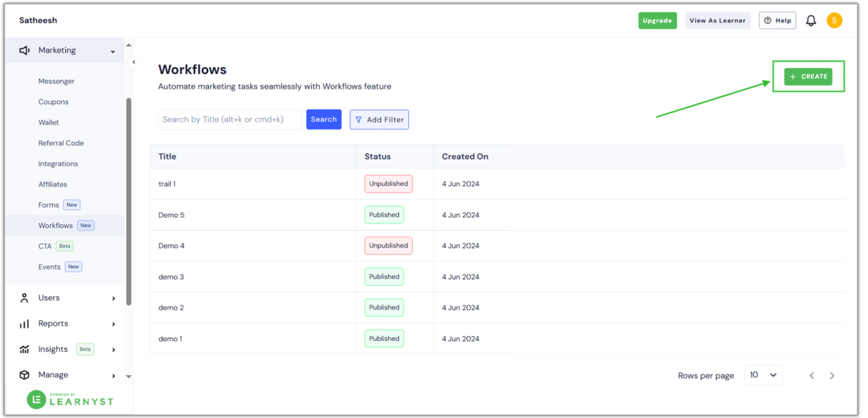
Task: Open the demo 1 workflow
Action: pos(170,339)
